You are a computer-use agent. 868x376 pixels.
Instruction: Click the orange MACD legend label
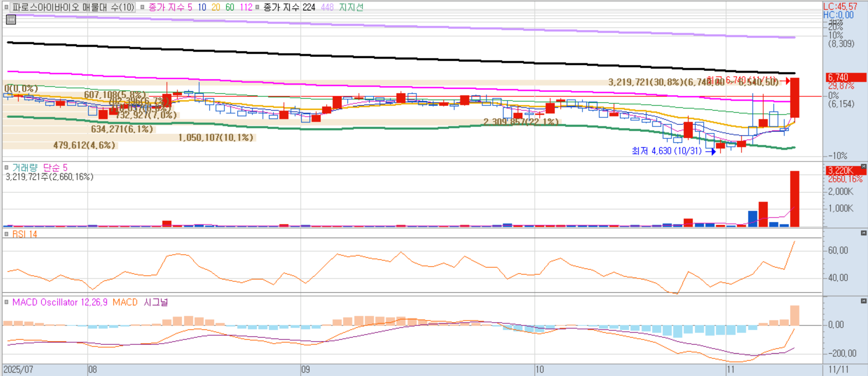tap(125, 302)
